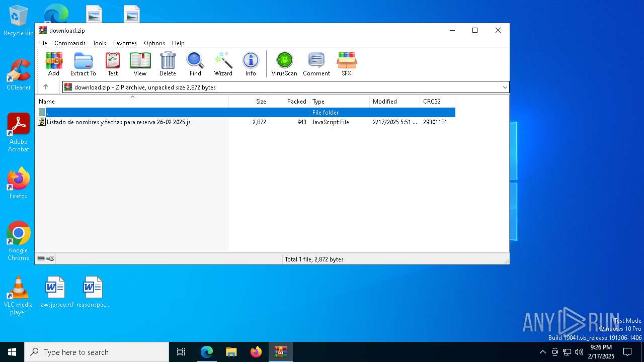This screenshot has width=644, height=362.
Task: Open the network icon in system tray
Action: coord(567,352)
